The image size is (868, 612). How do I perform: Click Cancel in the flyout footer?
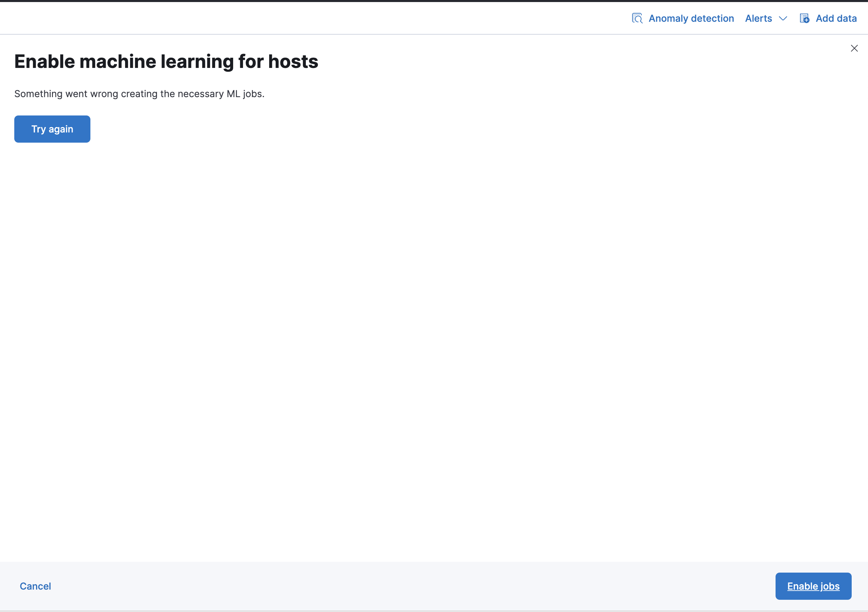[35, 586]
